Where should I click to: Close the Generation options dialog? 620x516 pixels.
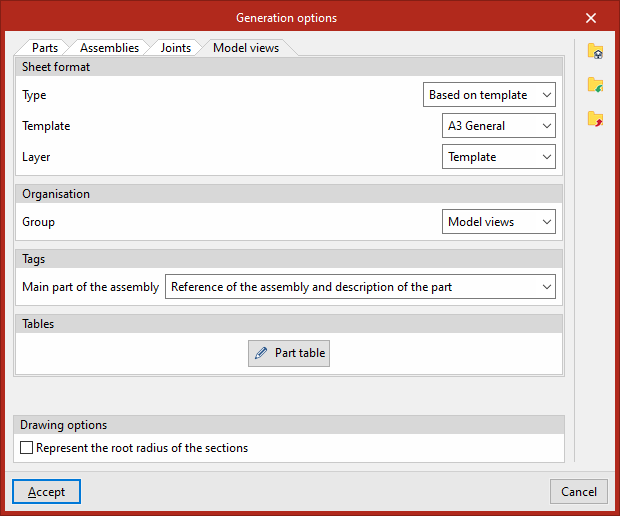click(591, 18)
